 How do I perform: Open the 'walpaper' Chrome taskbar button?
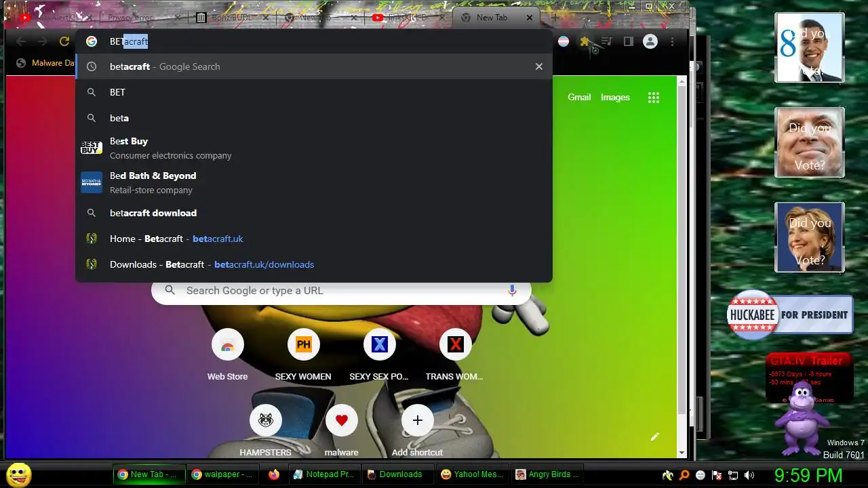[222, 474]
